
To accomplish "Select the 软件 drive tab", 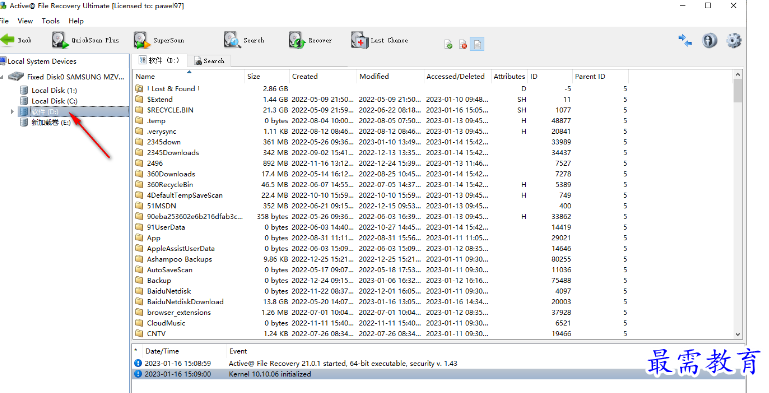I will pyautogui.click(x=159, y=60).
